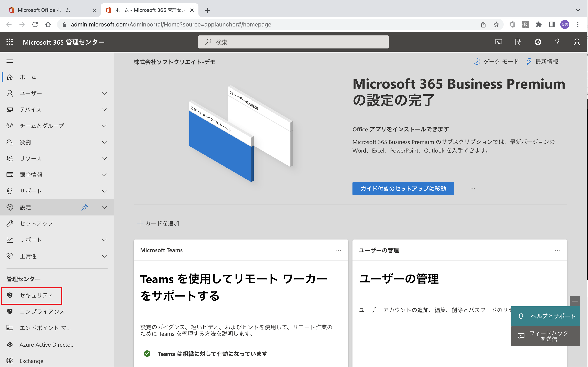Open コンプライアンス admin center
Viewport: 588px width, 367px height.
click(57, 312)
